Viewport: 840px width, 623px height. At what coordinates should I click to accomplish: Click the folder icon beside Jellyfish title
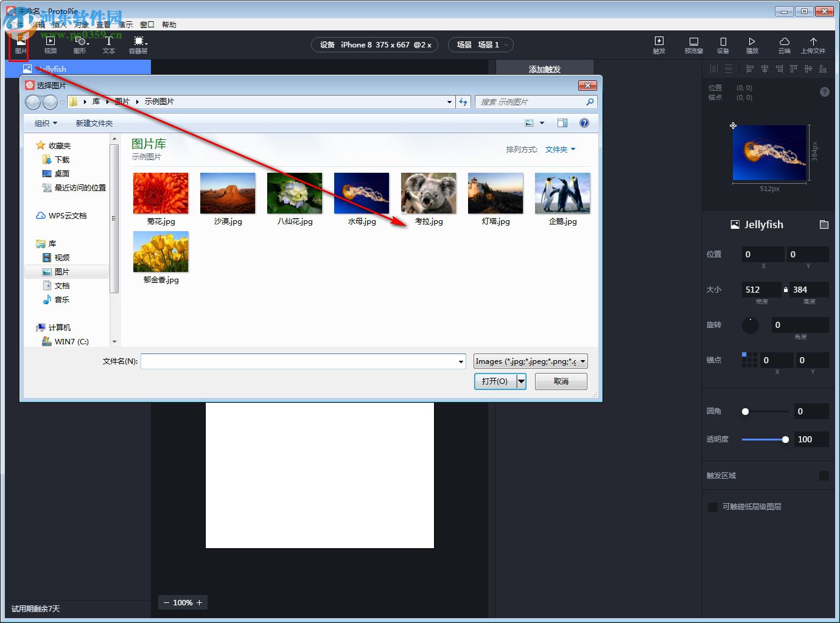coord(824,224)
